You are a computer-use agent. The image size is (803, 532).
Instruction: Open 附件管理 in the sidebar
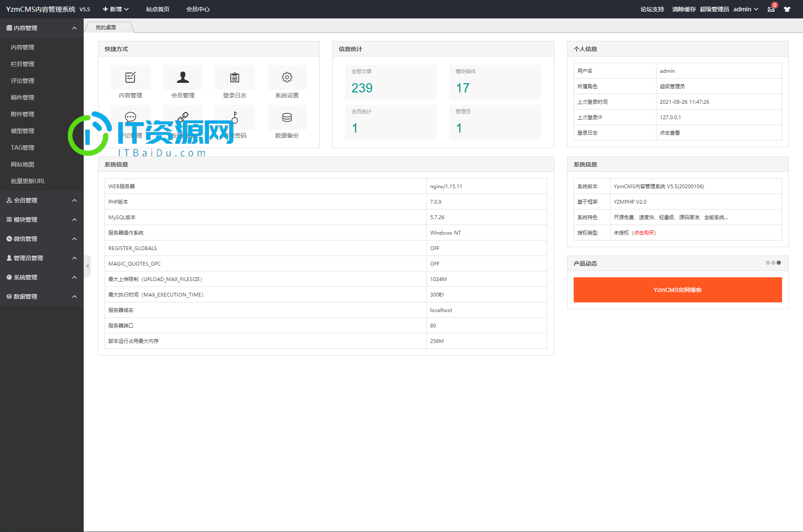[23, 114]
